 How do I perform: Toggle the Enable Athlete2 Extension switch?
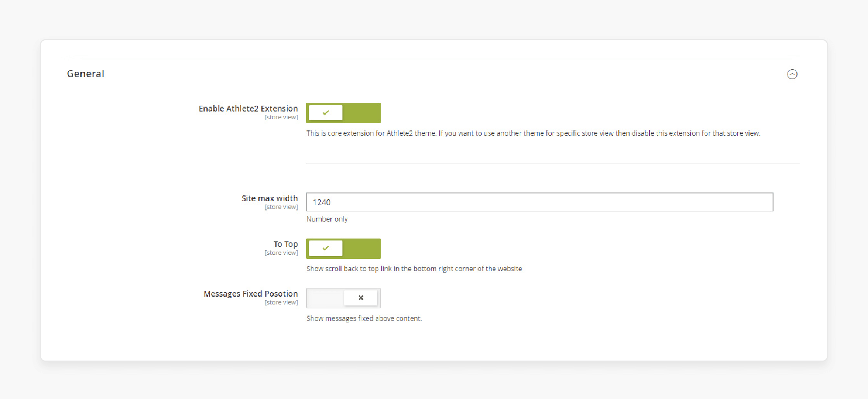343,113
